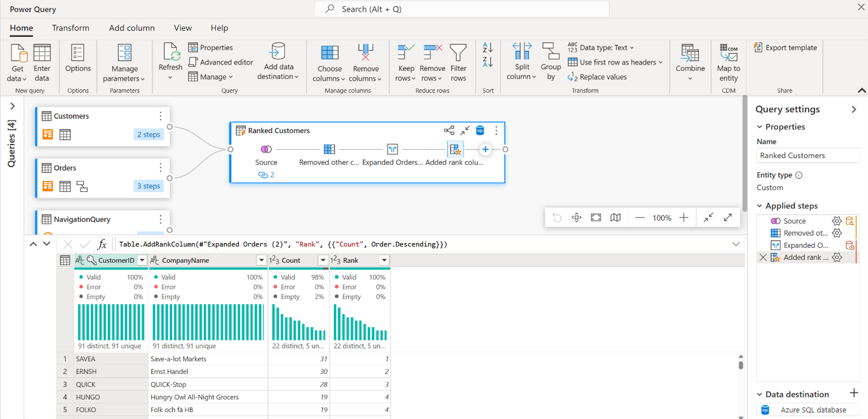Click Export template button
This screenshot has height=419, width=868.
click(785, 48)
